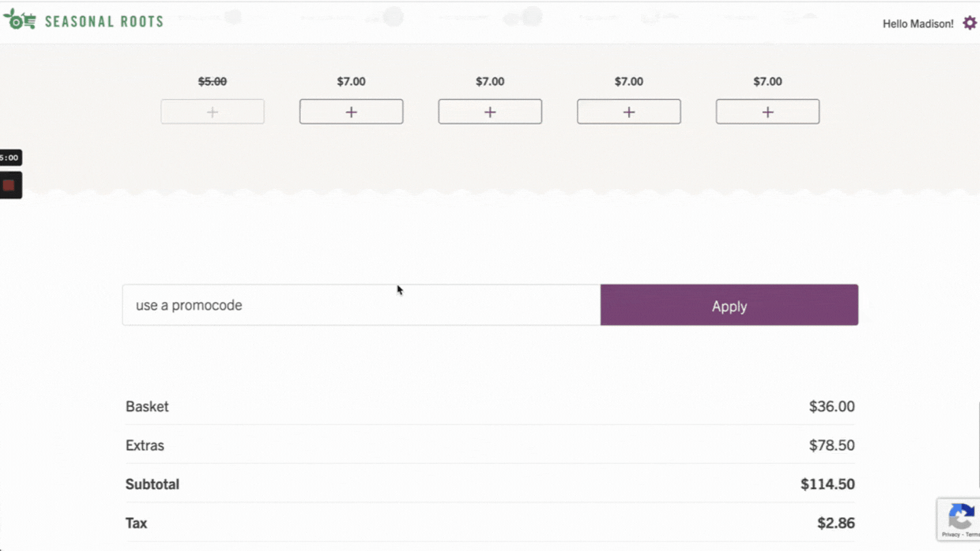Click the Extras $78.50 amount

coord(832,446)
